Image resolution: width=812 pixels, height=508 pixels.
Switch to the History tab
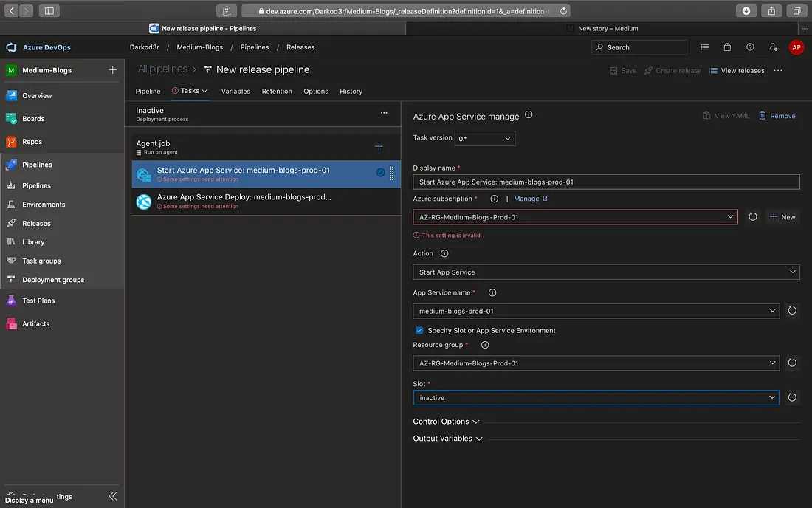[x=351, y=91]
